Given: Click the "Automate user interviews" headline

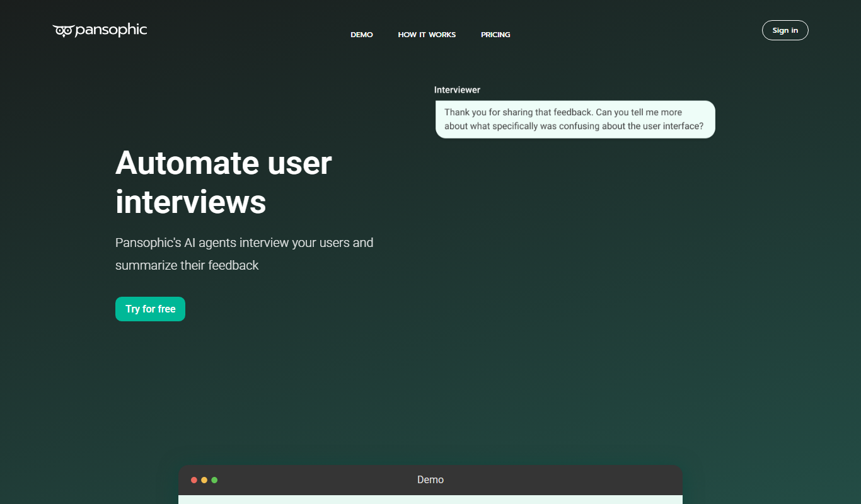Looking at the screenshot, I should [x=224, y=182].
